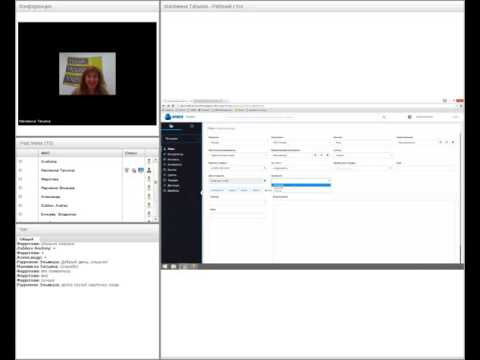Viewport: 480px width, 360px height.
Task: Select the highlighted blue option in open dropdown
Action: [x=301, y=185]
